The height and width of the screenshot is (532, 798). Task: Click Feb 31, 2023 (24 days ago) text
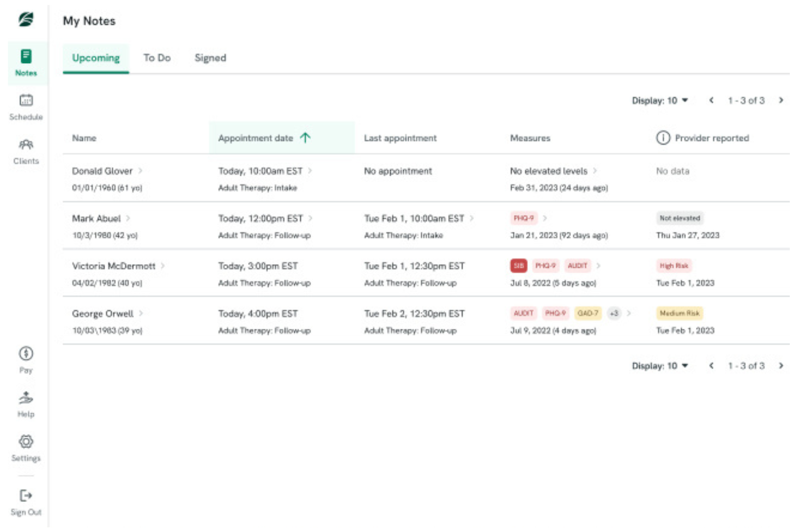(559, 188)
